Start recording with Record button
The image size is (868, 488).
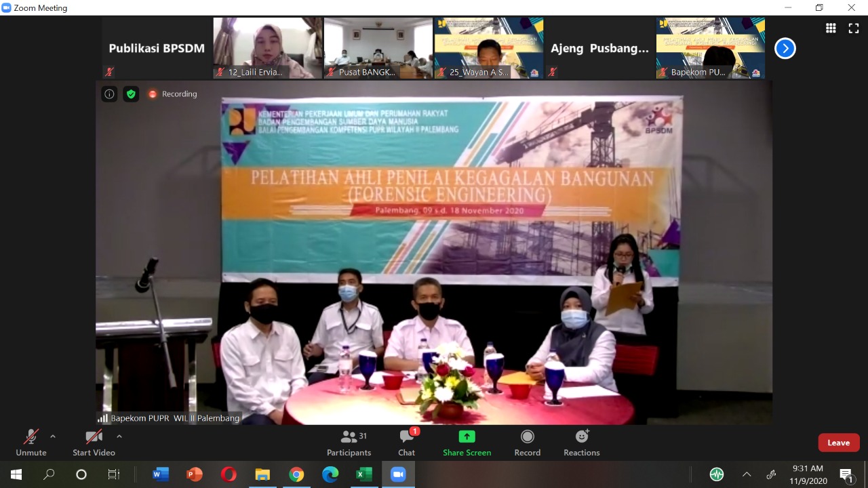[x=528, y=443]
